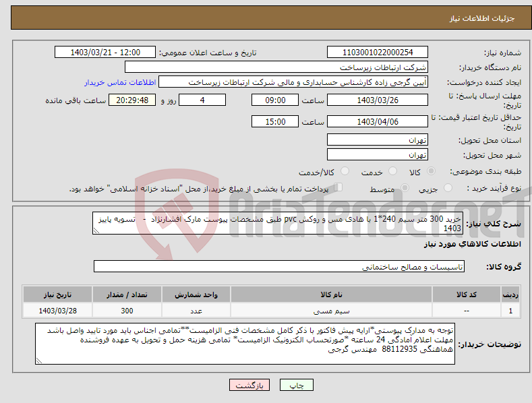Click the announcement date field 1403/03/21 - 12:00

105,53
